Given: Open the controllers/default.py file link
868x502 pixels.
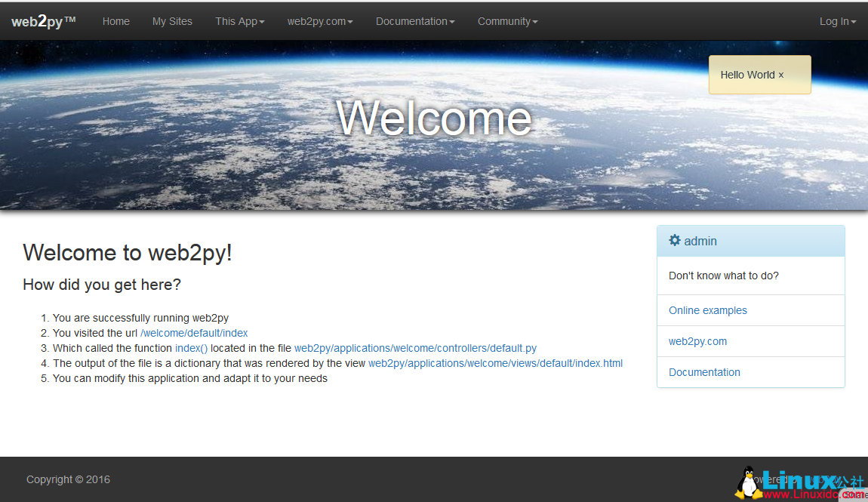Looking at the screenshot, I should pyautogui.click(x=415, y=348).
